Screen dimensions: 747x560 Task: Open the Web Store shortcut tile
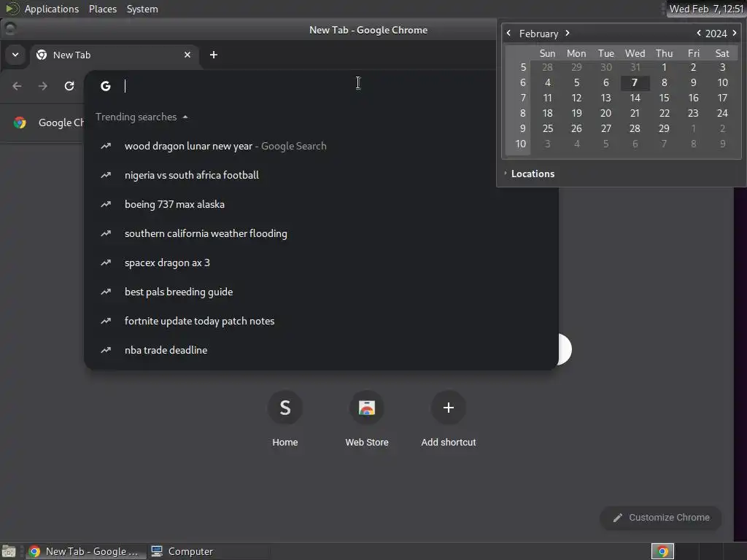click(367, 419)
